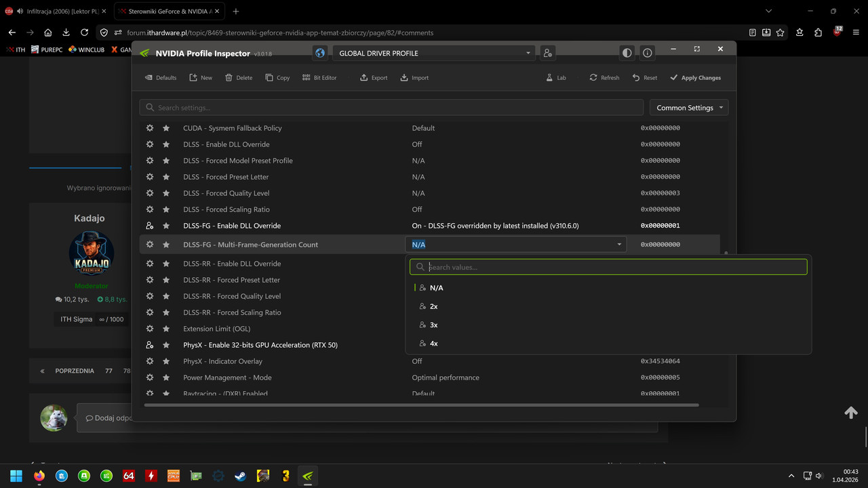Delete the current profile

(x=239, y=78)
